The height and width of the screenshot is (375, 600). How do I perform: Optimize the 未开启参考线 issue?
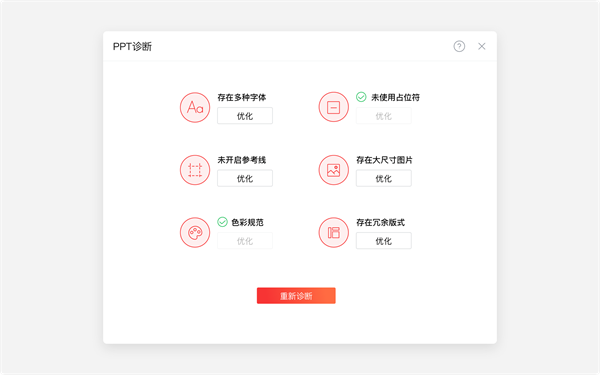coord(245,178)
